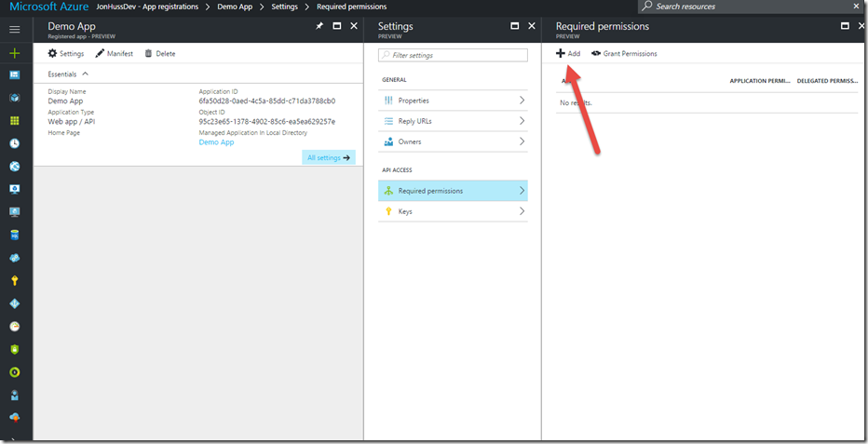
Task: Click the Display Name value Demo App
Action: point(65,101)
